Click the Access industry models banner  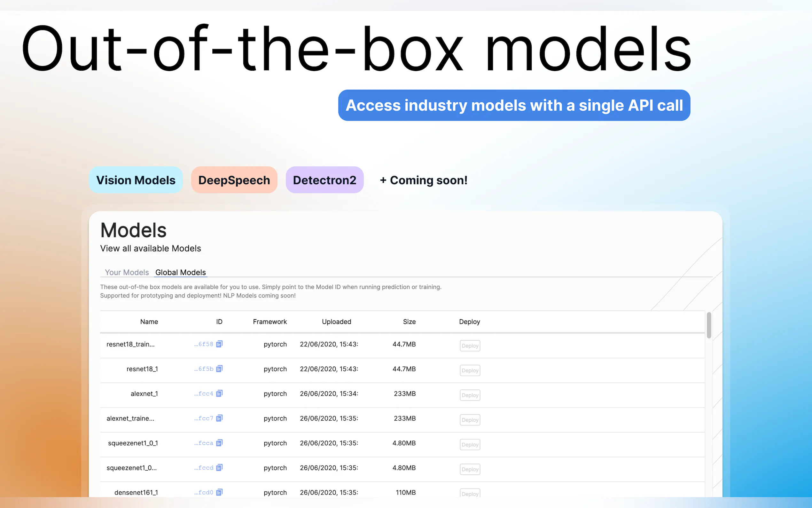click(514, 105)
